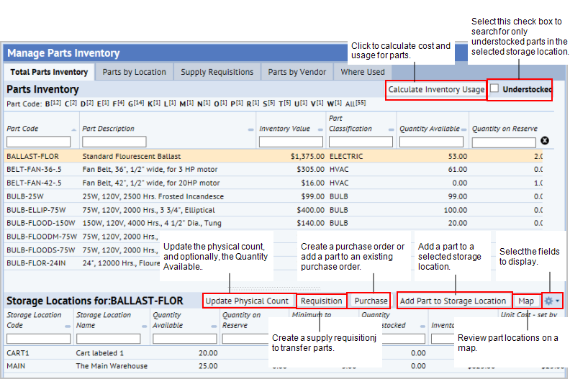The image size is (588, 379).
Task: Filter part codes starting with G
Action: tap(136, 104)
